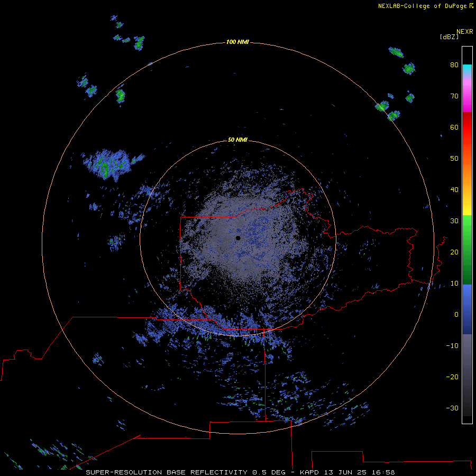Click the 16:58 timestamp in the caption

(x=383, y=472)
